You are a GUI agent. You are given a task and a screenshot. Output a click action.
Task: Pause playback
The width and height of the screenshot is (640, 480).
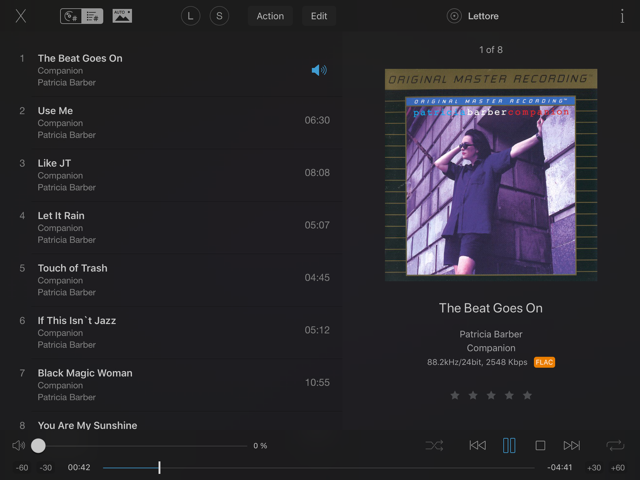509,445
